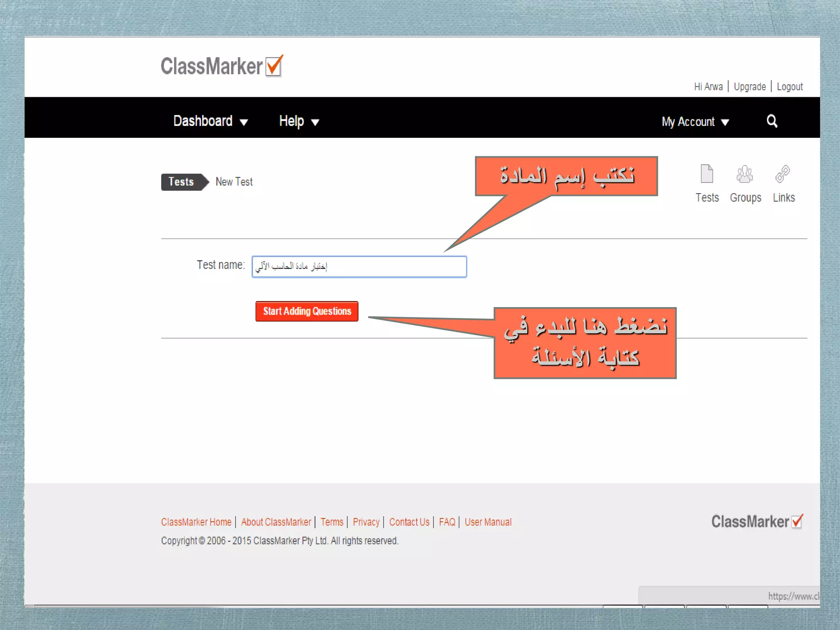View the Terms page link
Viewport: 840px width, 630px height.
click(x=331, y=522)
